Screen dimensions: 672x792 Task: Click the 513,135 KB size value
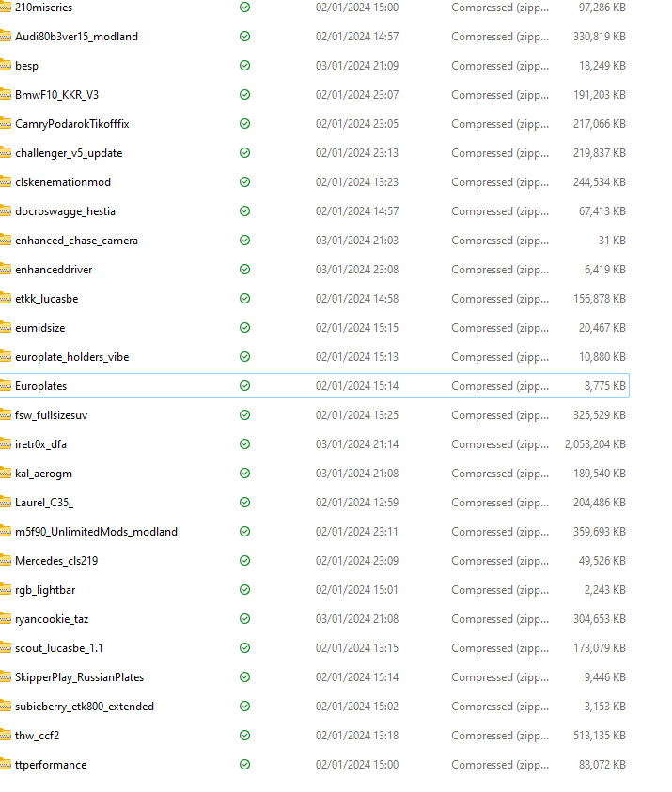pos(600,736)
